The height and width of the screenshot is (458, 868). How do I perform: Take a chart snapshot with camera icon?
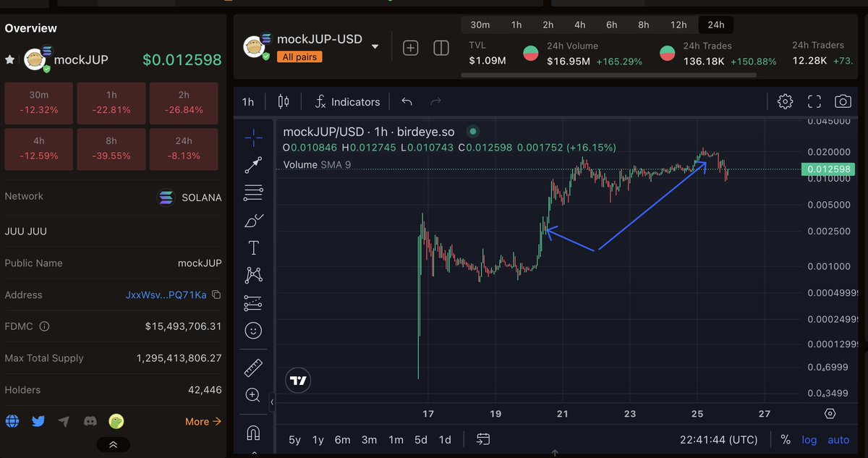point(843,101)
